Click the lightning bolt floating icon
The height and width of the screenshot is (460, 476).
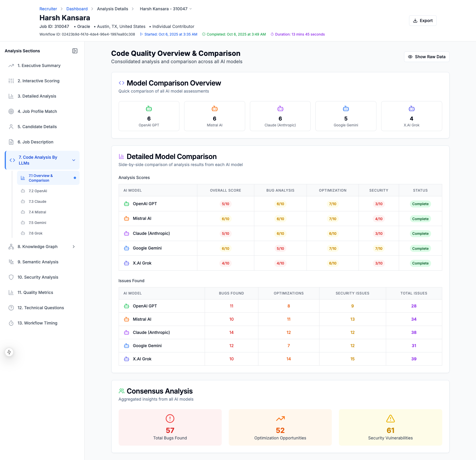click(9, 352)
